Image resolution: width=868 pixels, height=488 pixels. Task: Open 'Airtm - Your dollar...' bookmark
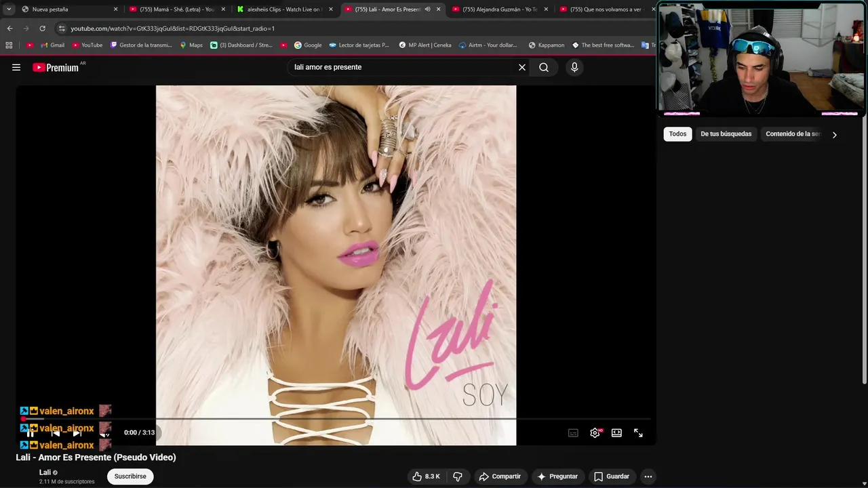(x=488, y=45)
